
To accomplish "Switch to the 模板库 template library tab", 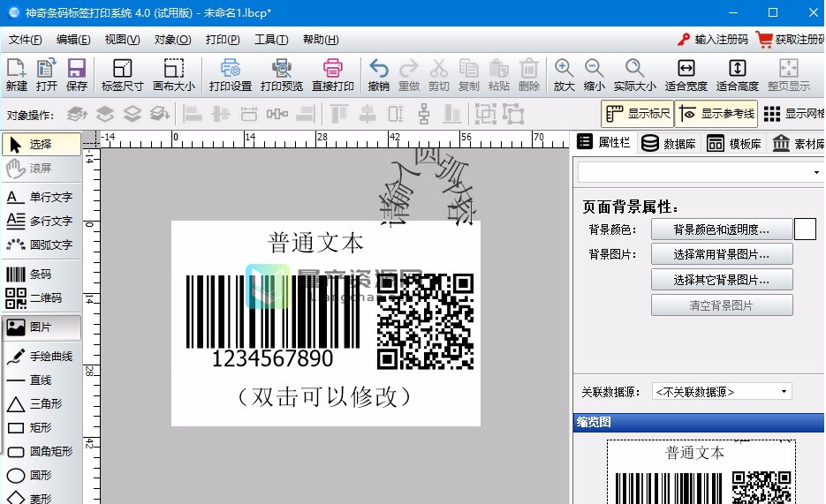I will pyautogui.click(x=734, y=143).
